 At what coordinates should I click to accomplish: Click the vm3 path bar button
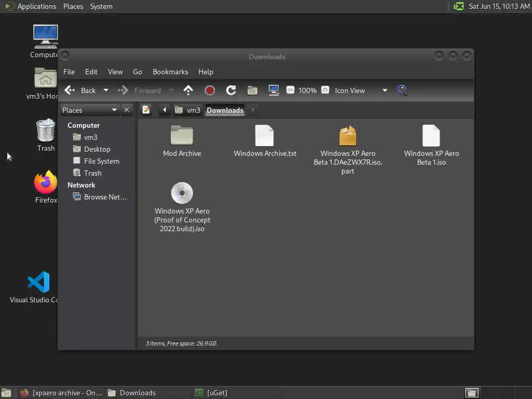[188, 110]
